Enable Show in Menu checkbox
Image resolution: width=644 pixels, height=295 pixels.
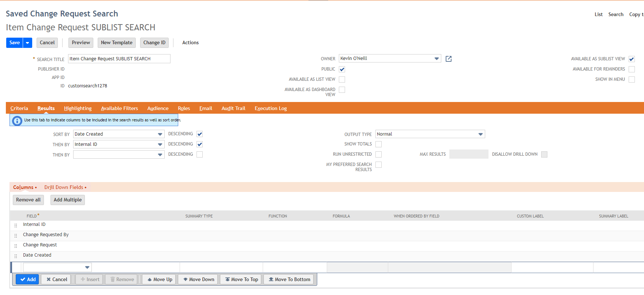point(632,80)
